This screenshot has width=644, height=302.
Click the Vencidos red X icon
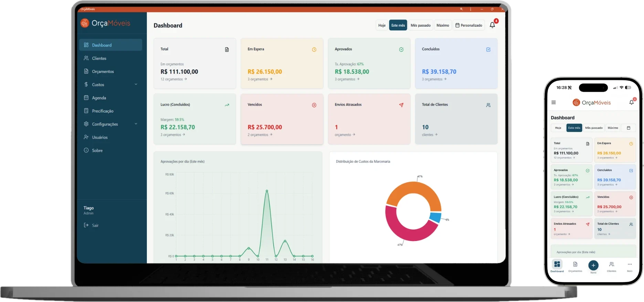(314, 105)
